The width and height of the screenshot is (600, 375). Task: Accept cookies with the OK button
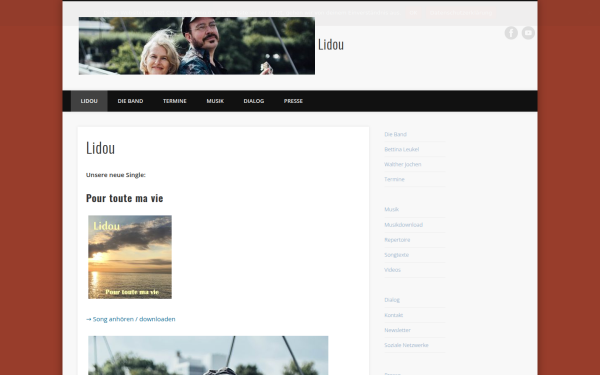(x=413, y=13)
